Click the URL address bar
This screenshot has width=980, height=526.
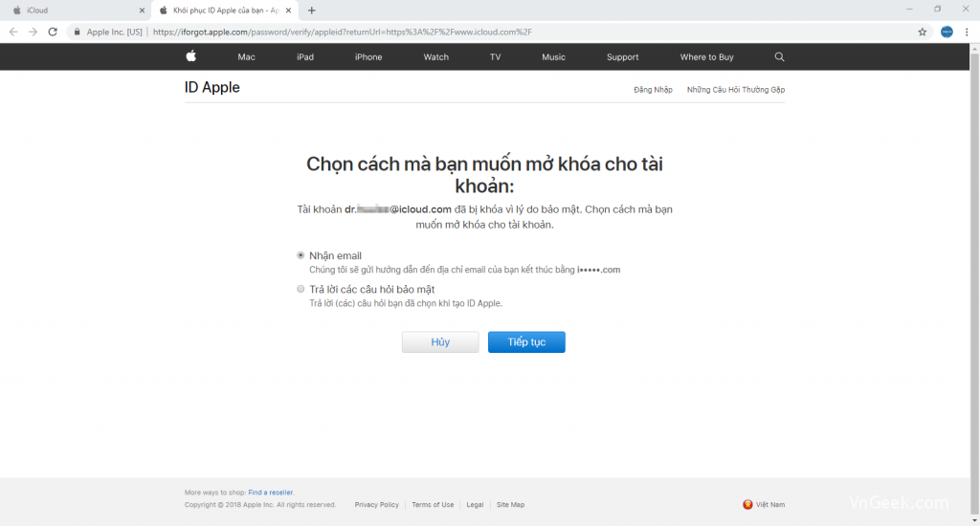pyautogui.click(x=500, y=32)
